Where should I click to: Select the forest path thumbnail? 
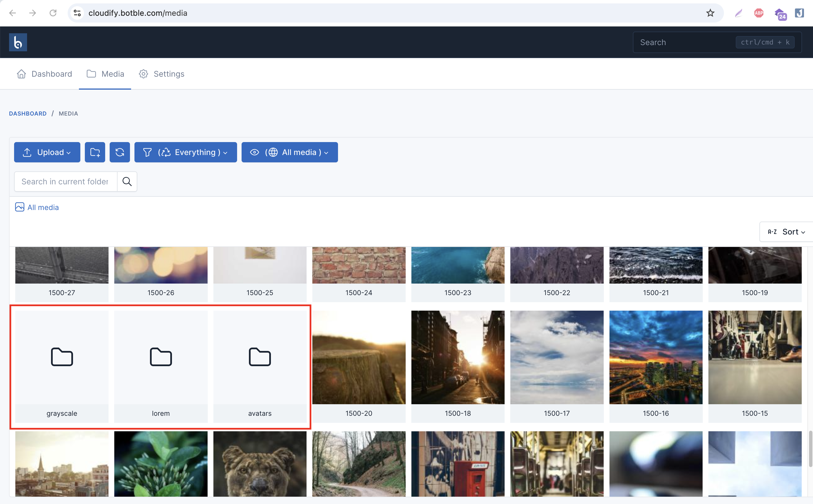click(x=359, y=464)
